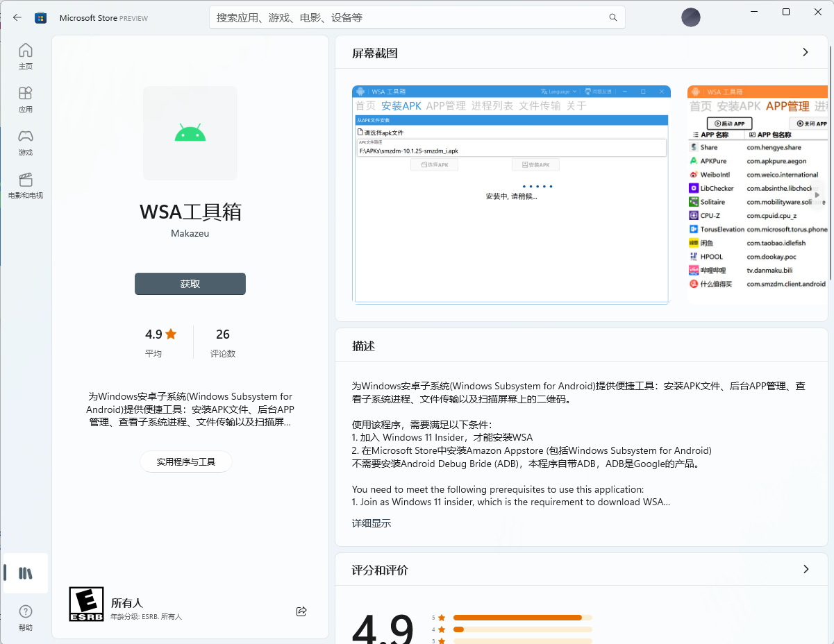Open the 主页 home sidebar icon
The image size is (834, 644).
[x=26, y=56]
